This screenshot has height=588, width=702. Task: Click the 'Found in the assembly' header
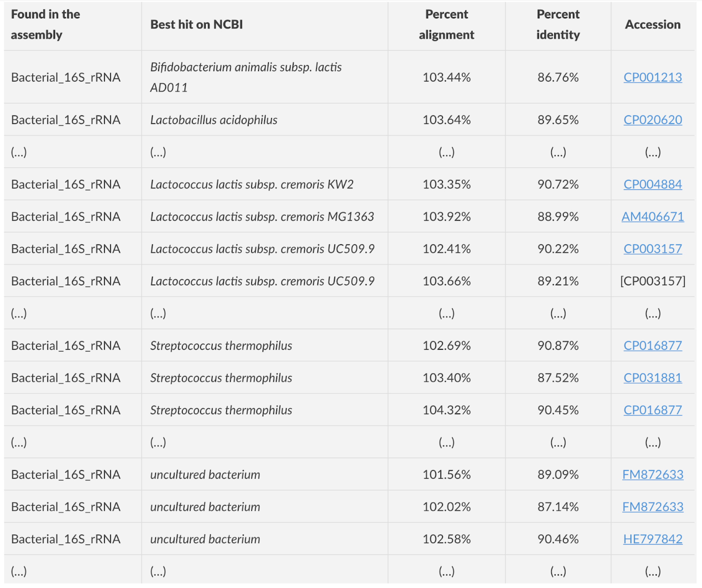click(45, 24)
